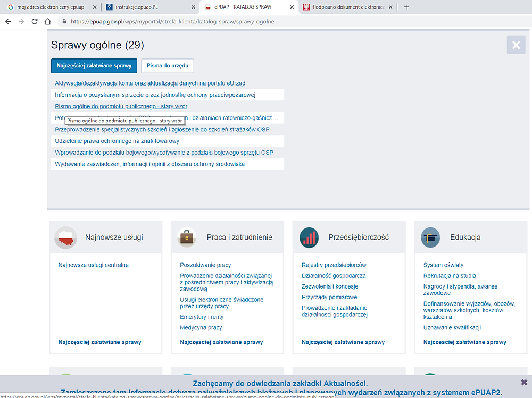Open the 'Edukacja' category heading
Screen dimensions: 532x398
click(x=465, y=238)
